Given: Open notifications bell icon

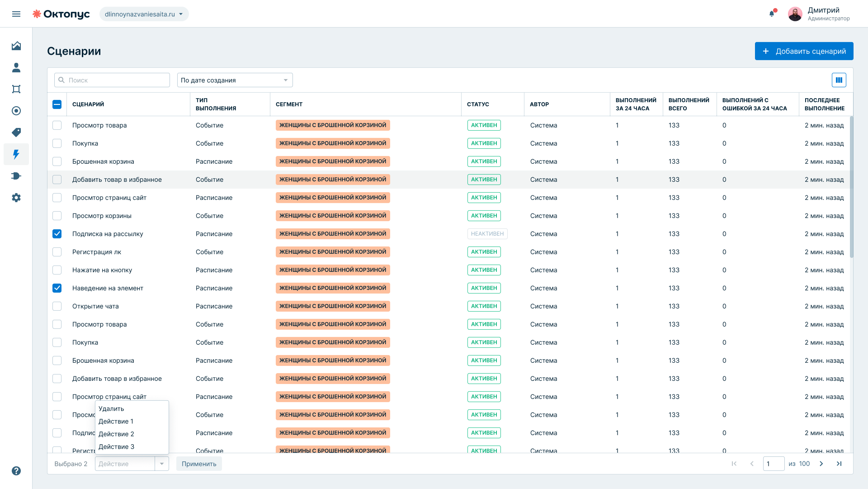Looking at the screenshot, I should 772,14.
